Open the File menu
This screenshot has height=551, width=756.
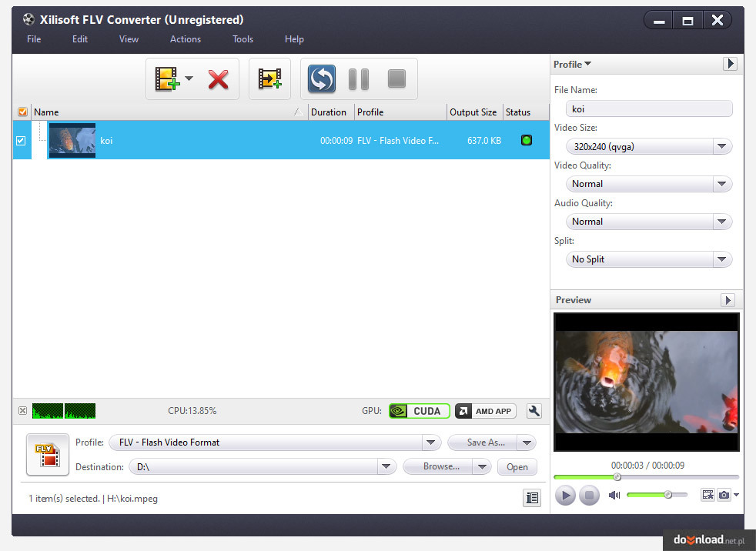click(34, 39)
